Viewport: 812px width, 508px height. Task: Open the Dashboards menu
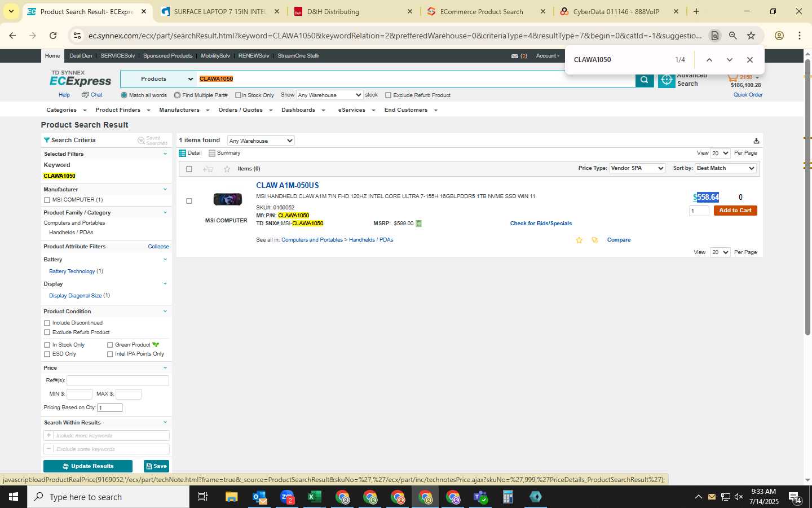pyautogui.click(x=303, y=110)
